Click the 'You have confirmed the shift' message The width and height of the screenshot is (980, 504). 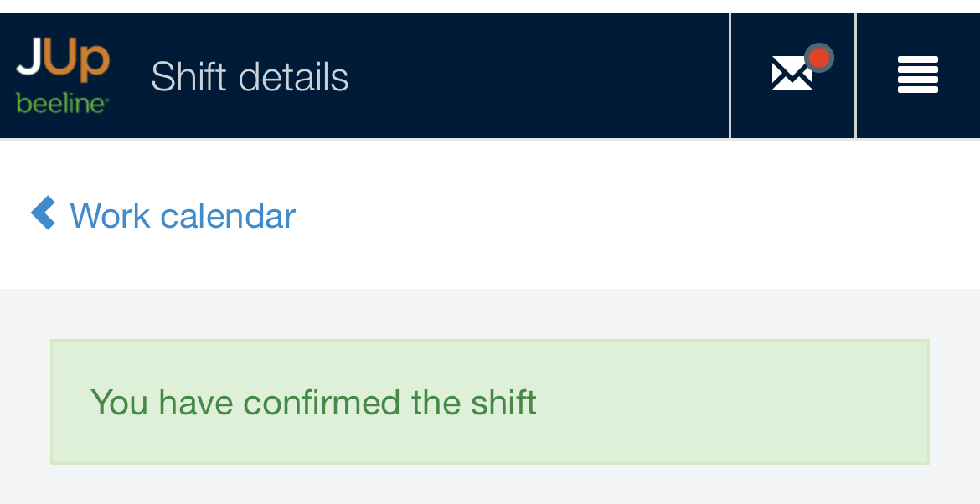(x=313, y=403)
